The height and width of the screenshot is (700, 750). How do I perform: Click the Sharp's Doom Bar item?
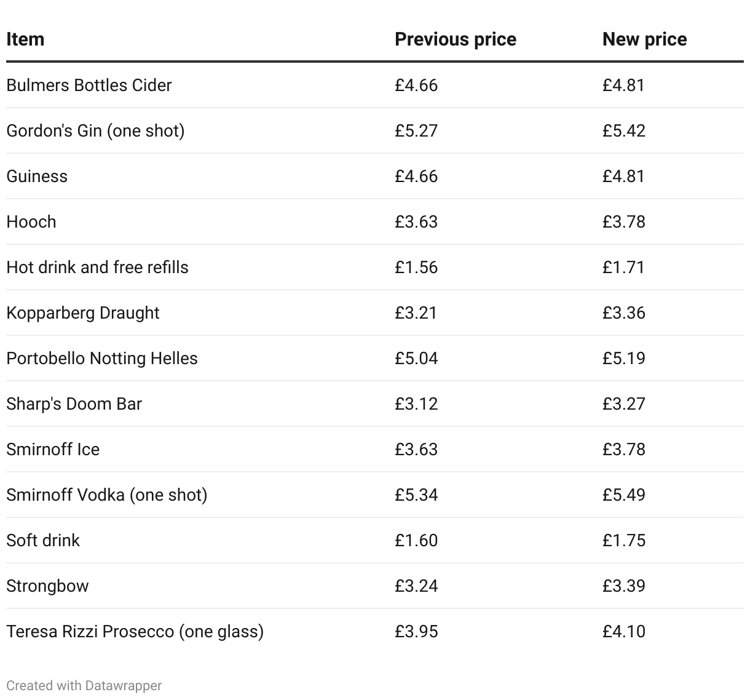click(x=74, y=404)
